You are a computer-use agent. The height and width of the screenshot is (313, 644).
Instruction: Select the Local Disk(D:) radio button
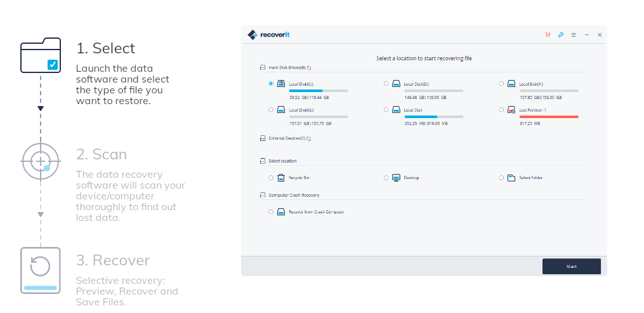point(386,83)
